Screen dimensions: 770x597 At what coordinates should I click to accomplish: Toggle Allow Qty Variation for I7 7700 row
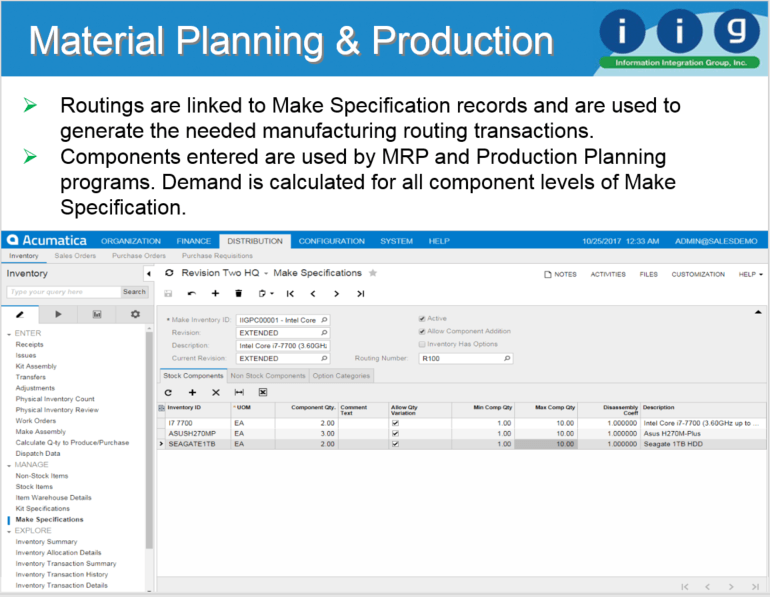(395, 423)
